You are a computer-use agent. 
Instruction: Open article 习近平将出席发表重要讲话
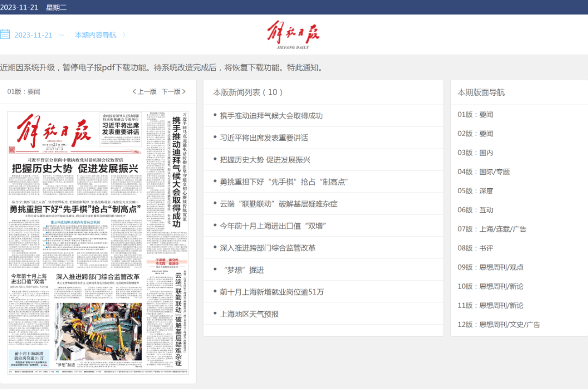(x=264, y=138)
